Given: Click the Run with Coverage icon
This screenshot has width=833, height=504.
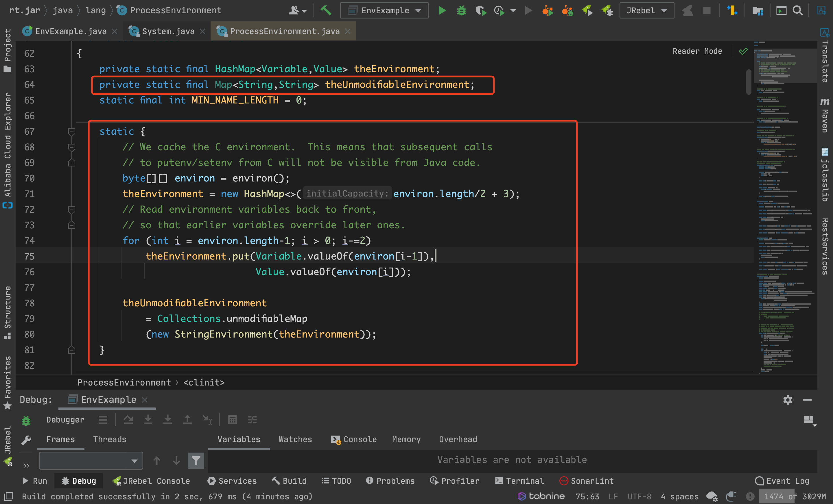Looking at the screenshot, I should point(481,10).
